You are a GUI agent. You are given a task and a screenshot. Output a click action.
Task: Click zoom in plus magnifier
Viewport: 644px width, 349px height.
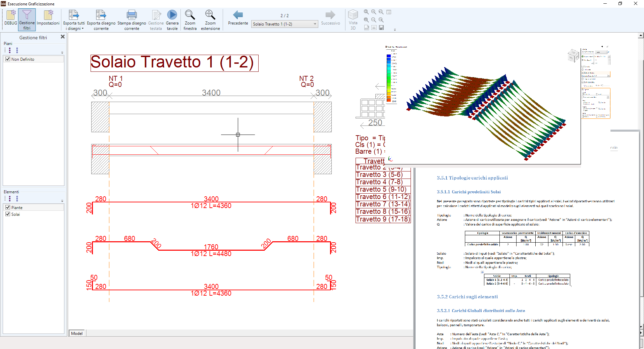click(374, 12)
